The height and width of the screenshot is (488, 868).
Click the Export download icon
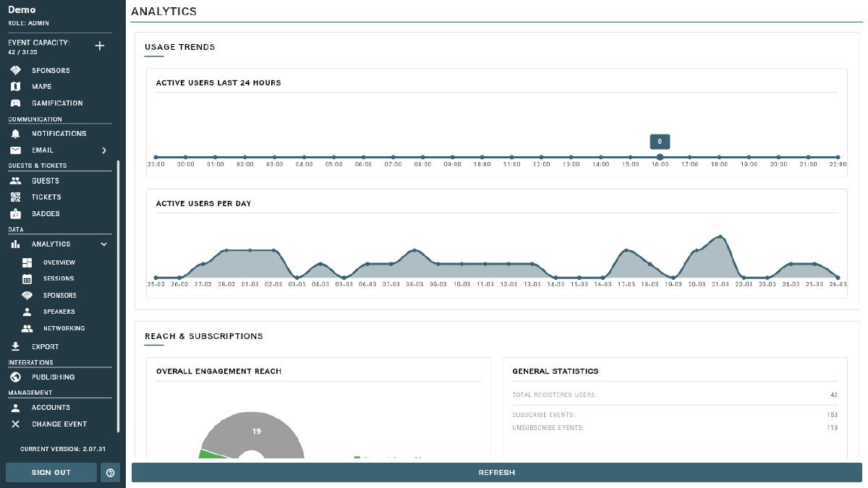[16, 346]
